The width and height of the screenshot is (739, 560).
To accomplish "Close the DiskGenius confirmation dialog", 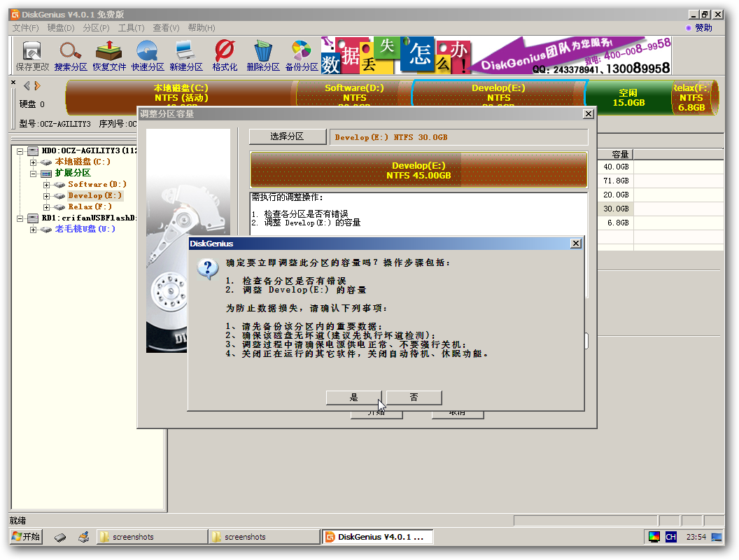I will click(x=575, y=243).
